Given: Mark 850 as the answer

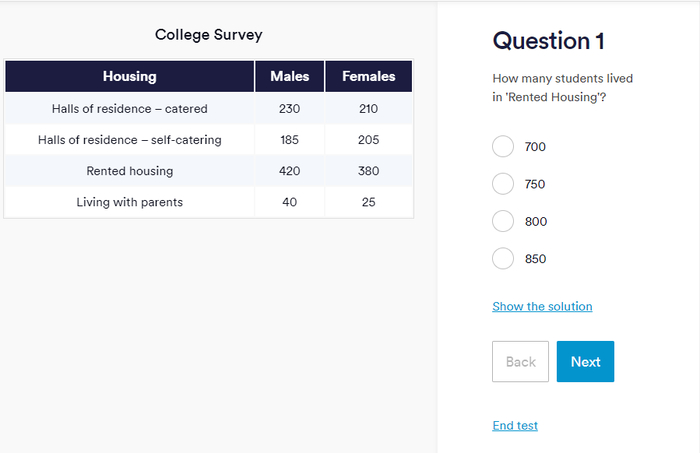Looking at the screenshot, I should click(503, 259).
